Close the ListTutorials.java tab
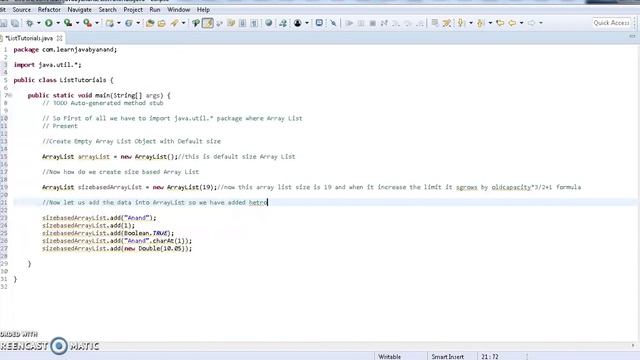Image resolution: width=640 pixels, height=360 pixels. tap(60, 38)
